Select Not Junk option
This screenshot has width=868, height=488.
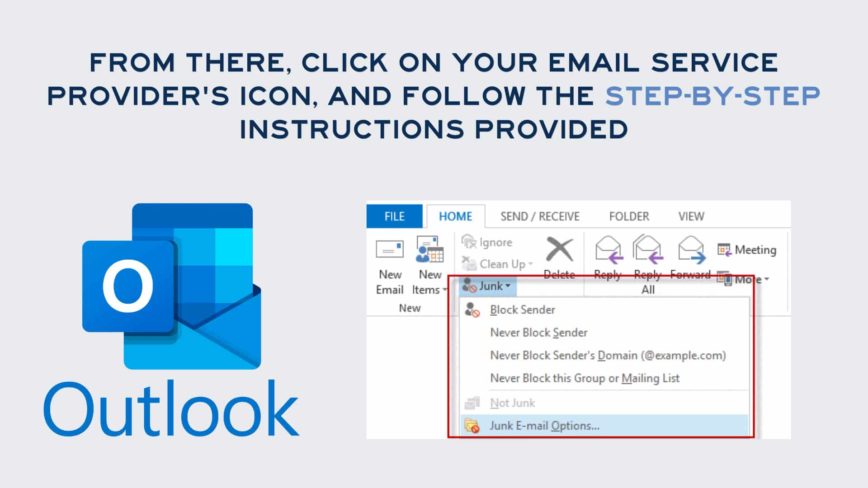(512, 403)
